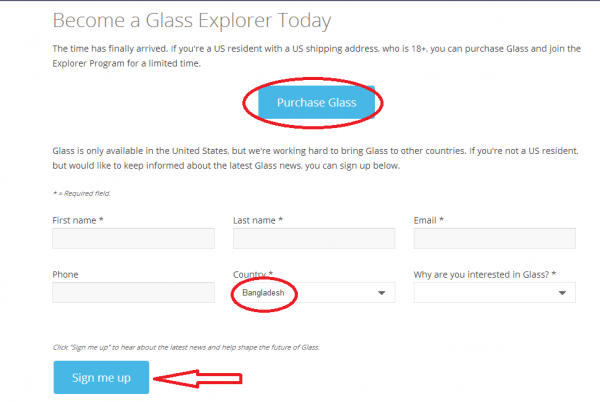The width and height of the screenshot is (600, 402).
Task: Click the "Last name *" label
Action: 257,219
